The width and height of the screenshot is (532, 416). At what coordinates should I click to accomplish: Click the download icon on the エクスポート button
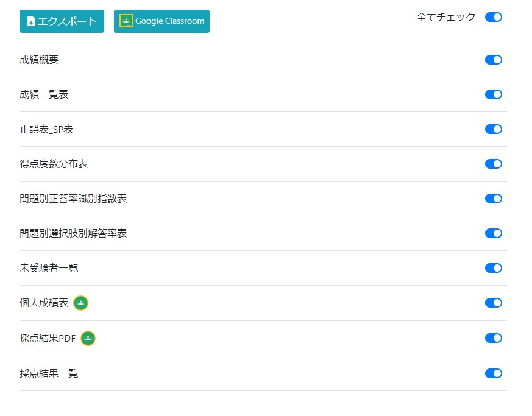[31, 21]
